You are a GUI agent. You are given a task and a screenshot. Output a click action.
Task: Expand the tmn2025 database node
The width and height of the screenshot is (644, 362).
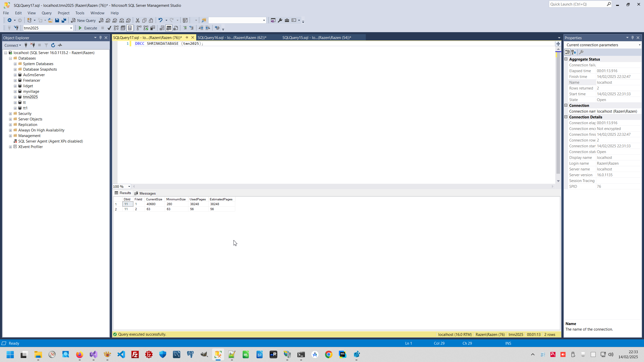(x=15, y=97)
